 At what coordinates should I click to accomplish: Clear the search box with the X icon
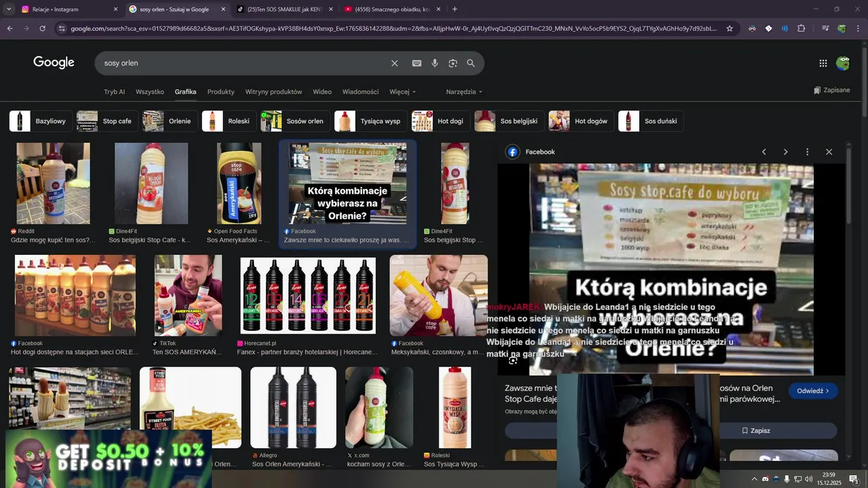click(x=394, y=63)
